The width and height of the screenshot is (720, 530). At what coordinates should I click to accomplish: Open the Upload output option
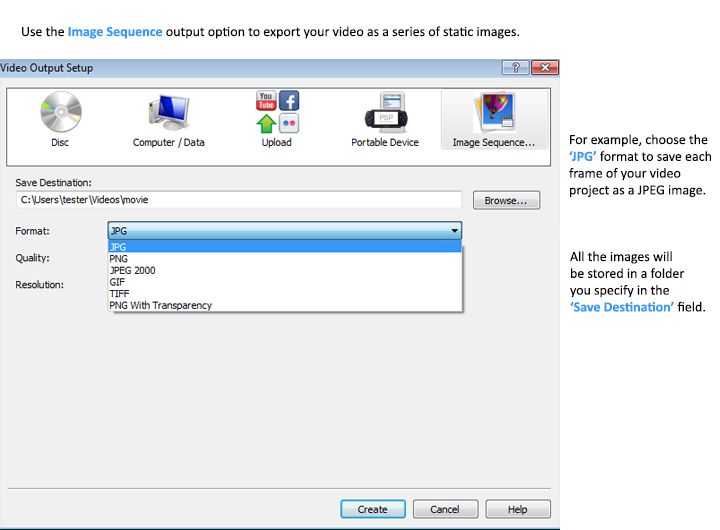277,119
